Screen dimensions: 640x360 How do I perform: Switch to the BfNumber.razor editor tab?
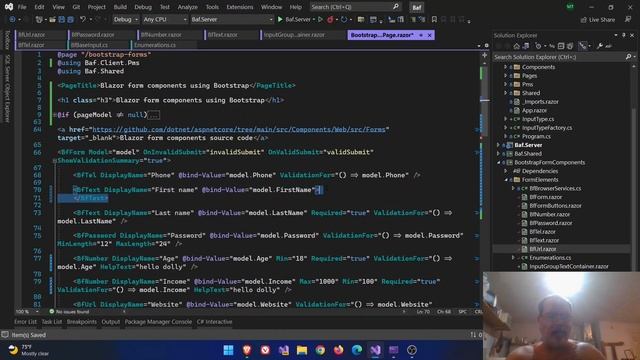161,35
